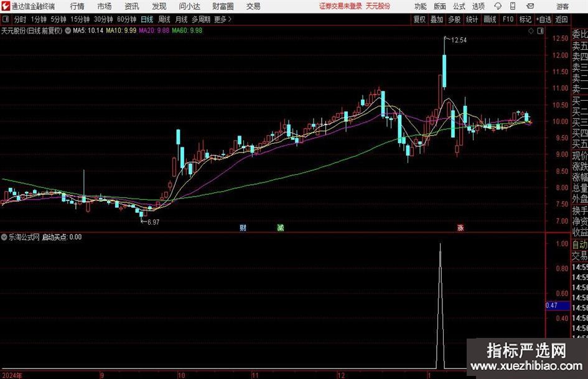Click the 涨 event marker on the chart
The image size is (588, 379).
tap(460, 227)
